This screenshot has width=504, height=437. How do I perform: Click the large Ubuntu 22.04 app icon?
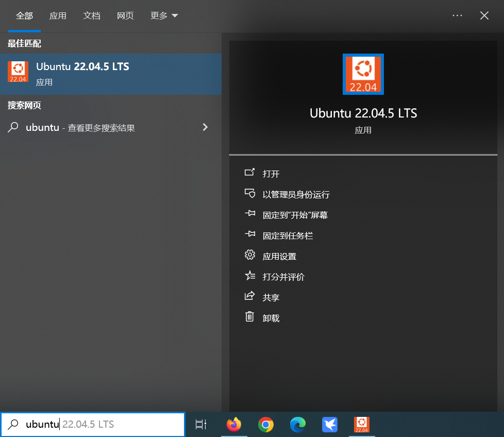point(363,75)
